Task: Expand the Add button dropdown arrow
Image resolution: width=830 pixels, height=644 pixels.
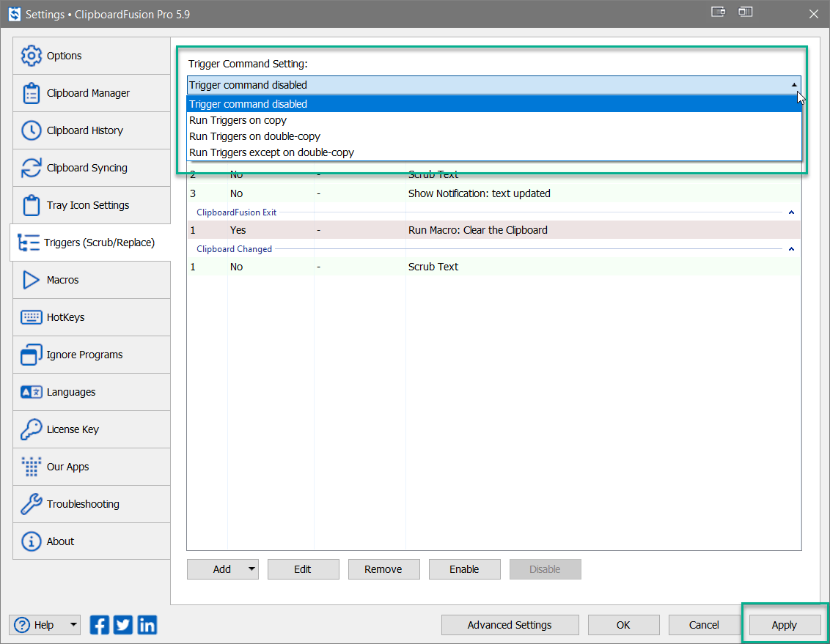Action: tap(250, 569)
